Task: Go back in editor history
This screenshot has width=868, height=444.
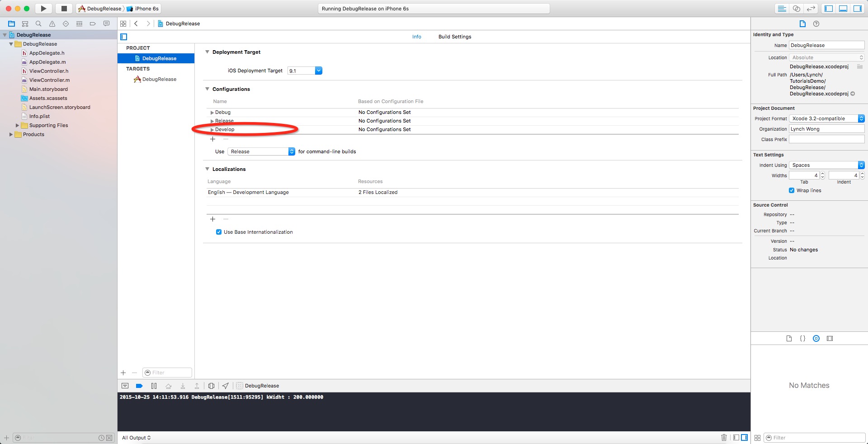Action: pos(136,24)
